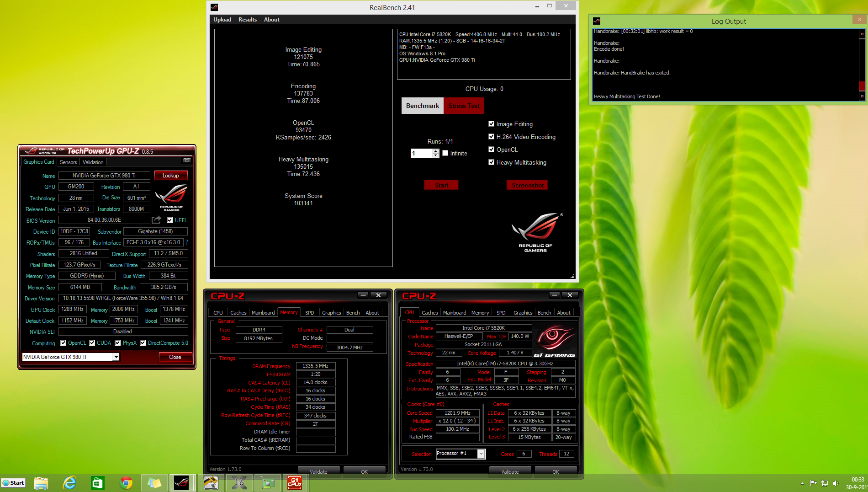Click the GPU-Z screenshot camera icon

click(x=187, y=160)
